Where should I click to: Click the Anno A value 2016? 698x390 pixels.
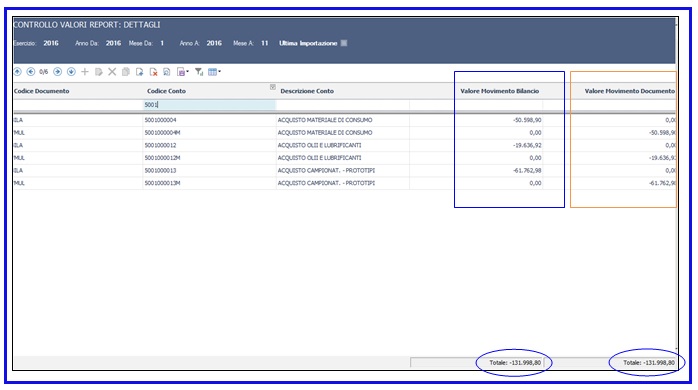point(214,43)
